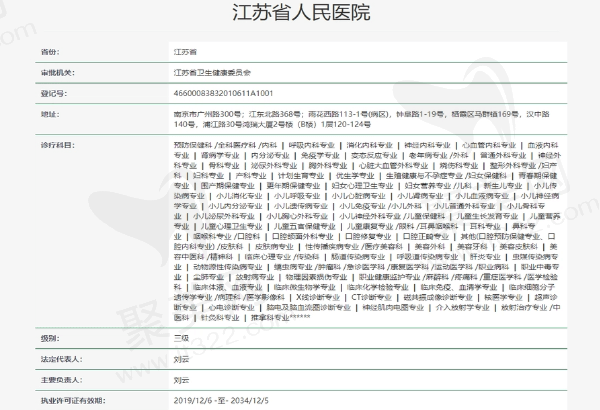Select 小儿心脏病专业 specialty
Image resolution: width=600 pixels, height=410 pixels.
[x=359, y=196]
